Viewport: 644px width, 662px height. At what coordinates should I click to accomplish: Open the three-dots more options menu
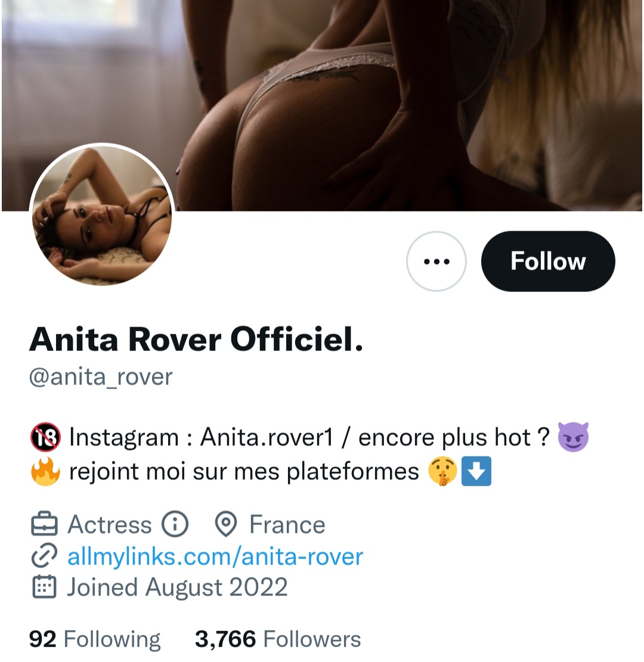(x=436, y=262)
